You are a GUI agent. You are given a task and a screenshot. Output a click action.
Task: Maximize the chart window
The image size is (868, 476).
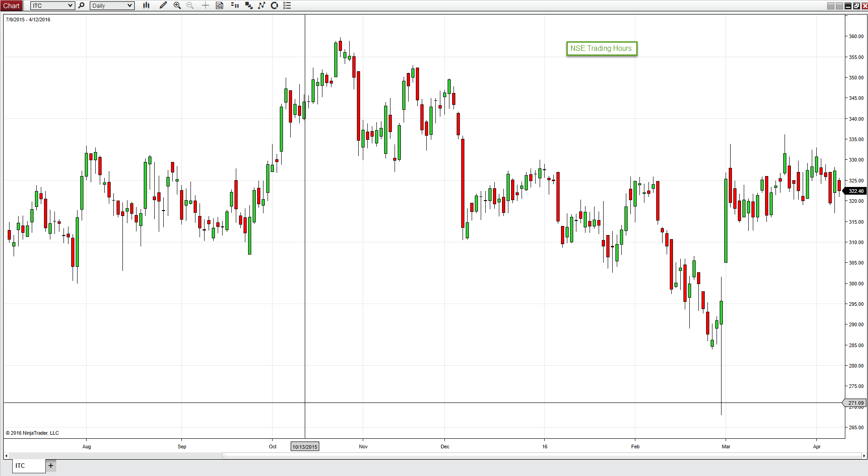[856, 6]
